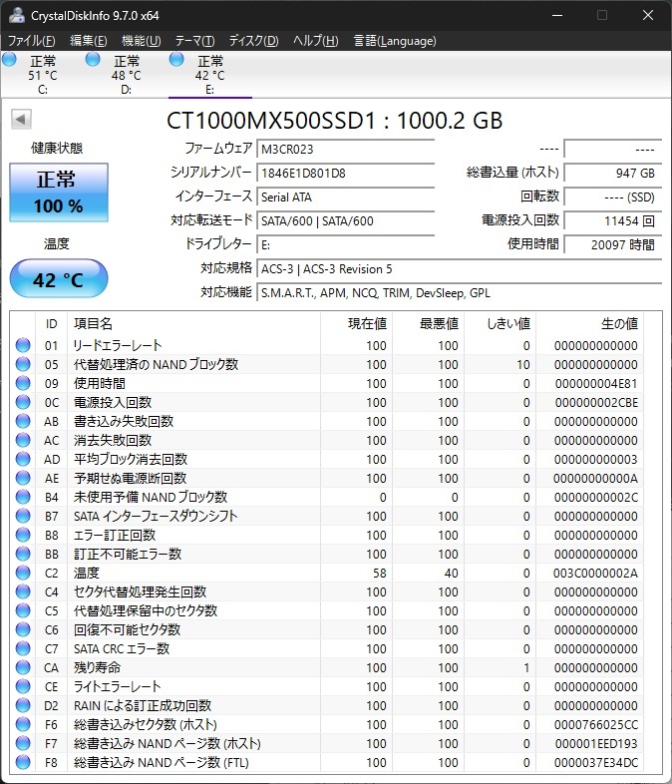This screenshot has height=784, width=672.
Task: Click the status icon of row CA 残り寿命
Action: click(23, 667)
